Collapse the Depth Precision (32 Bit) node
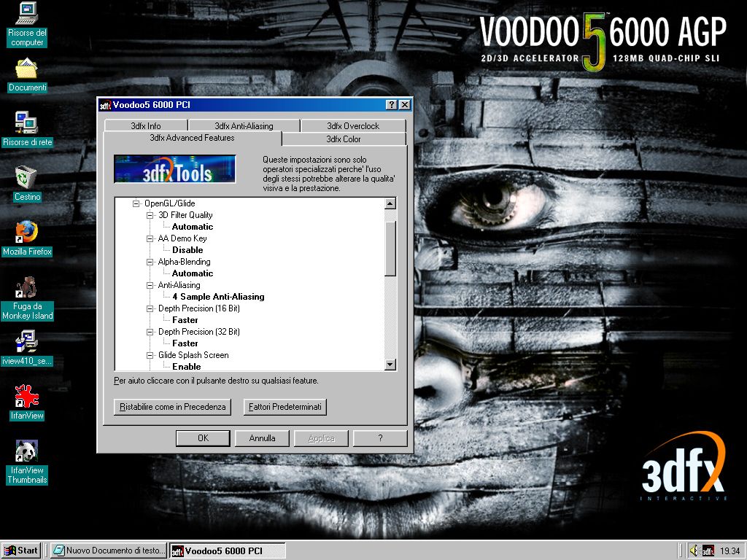Screen dimensions: 747x560 pyautogui.click(x=150, y=332)
